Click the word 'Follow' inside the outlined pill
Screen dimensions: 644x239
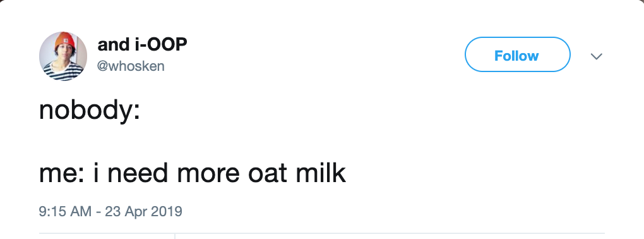click(516, 56)
